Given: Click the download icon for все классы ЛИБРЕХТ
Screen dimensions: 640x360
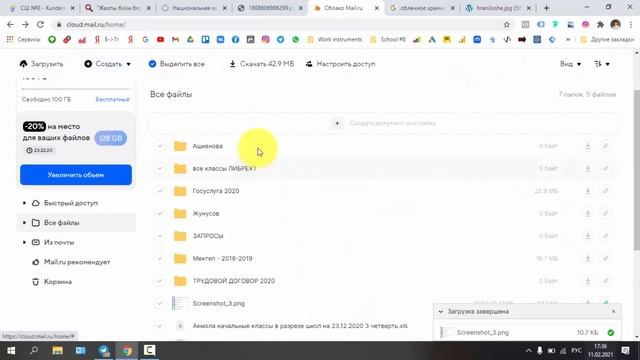Looking at the screenshot, I should (x=588, y=168).
